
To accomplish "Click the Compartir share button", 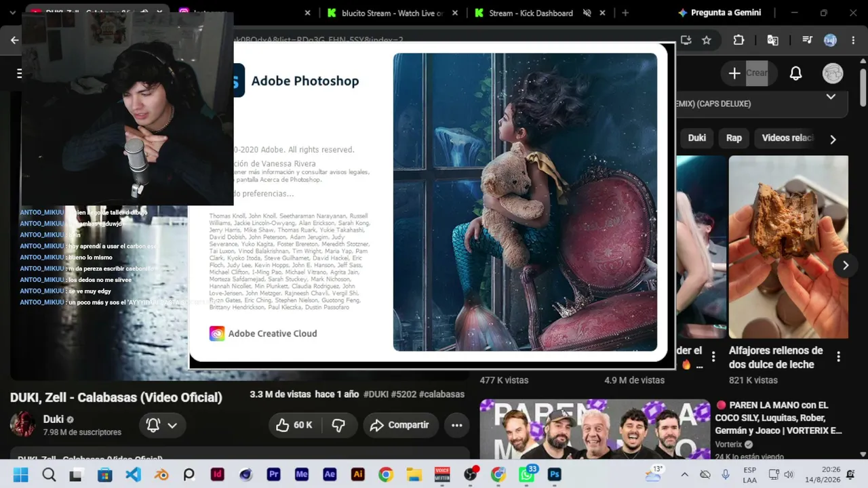I will [x=399, y=425].
